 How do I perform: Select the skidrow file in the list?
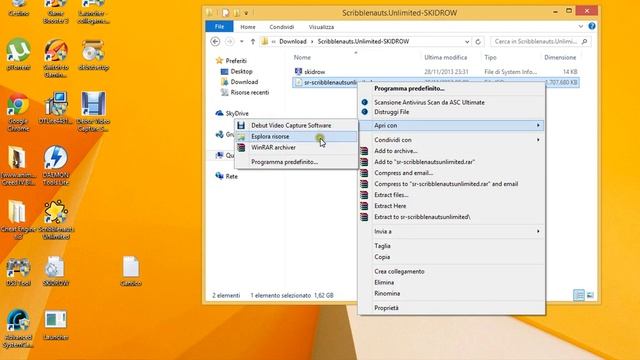tap(315, 71)
